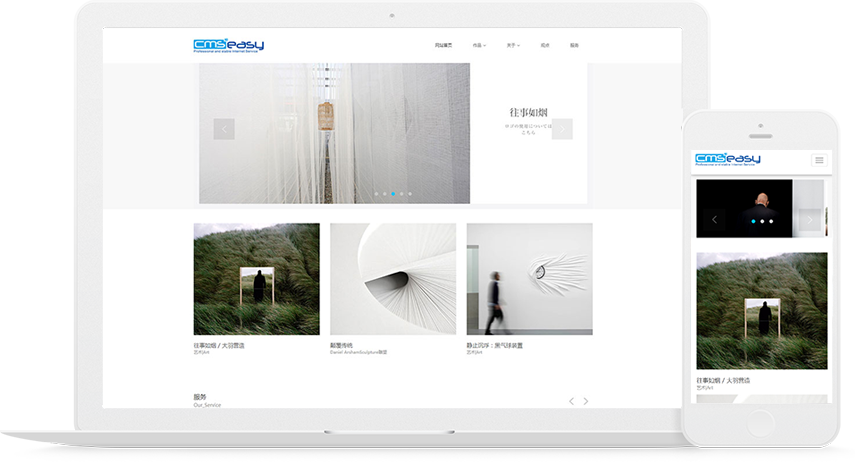Open the hamburger menu on the phone
The height and width of the screenshot is (462, 855).
(x=819, y=160)
